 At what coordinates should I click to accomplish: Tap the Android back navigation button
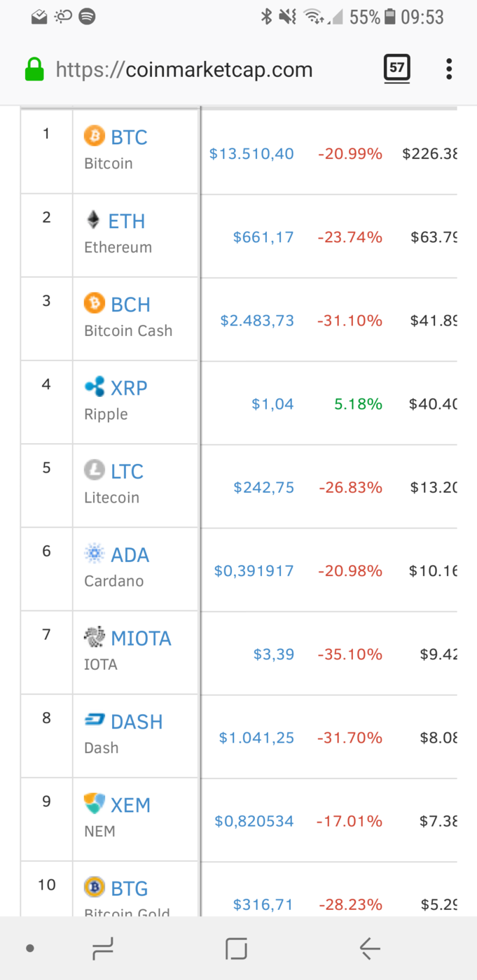pyautogui.click(x=370, y=948)
